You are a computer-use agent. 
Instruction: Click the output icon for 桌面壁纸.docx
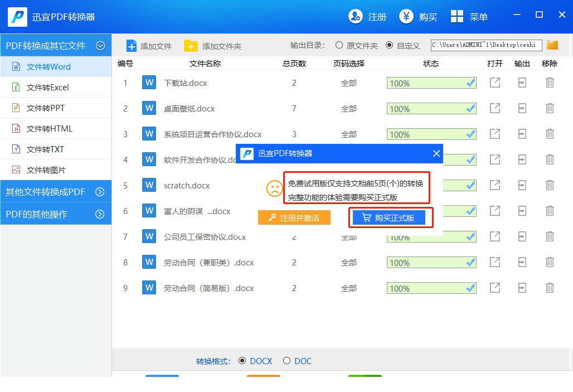tap(522, 108)
